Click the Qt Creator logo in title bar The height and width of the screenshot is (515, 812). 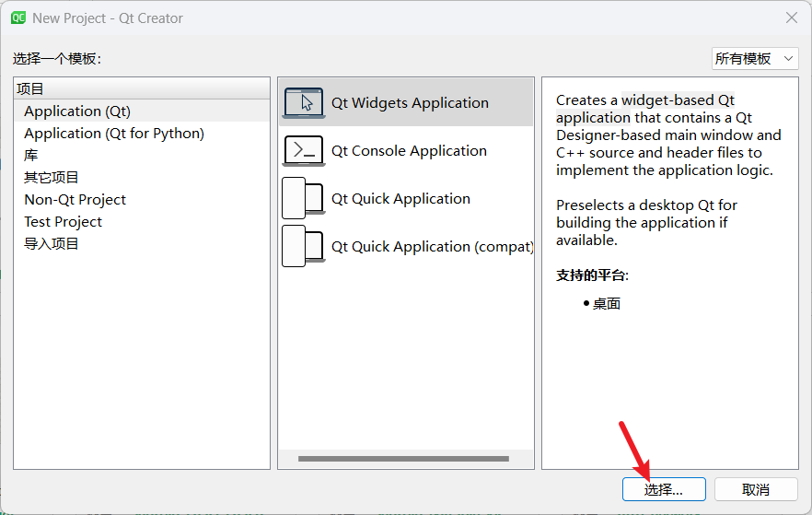click(18, 18)
